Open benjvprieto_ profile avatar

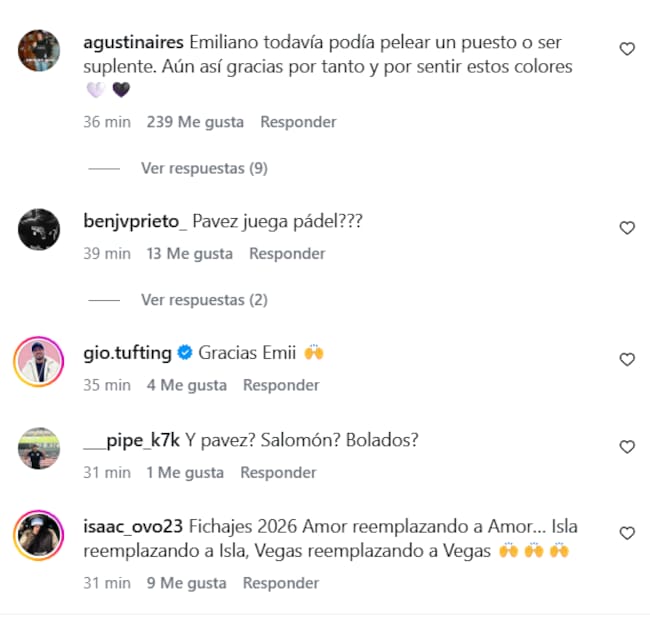39,229
